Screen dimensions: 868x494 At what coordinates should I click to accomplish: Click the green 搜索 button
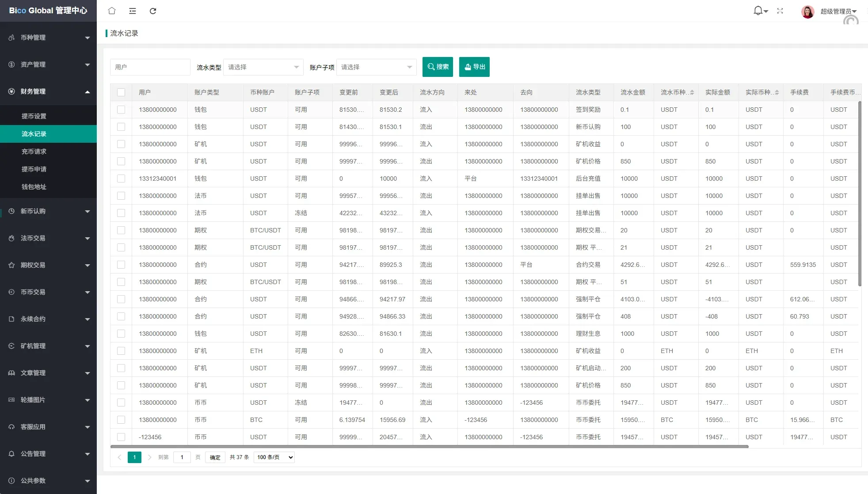[x=438, y=67]
